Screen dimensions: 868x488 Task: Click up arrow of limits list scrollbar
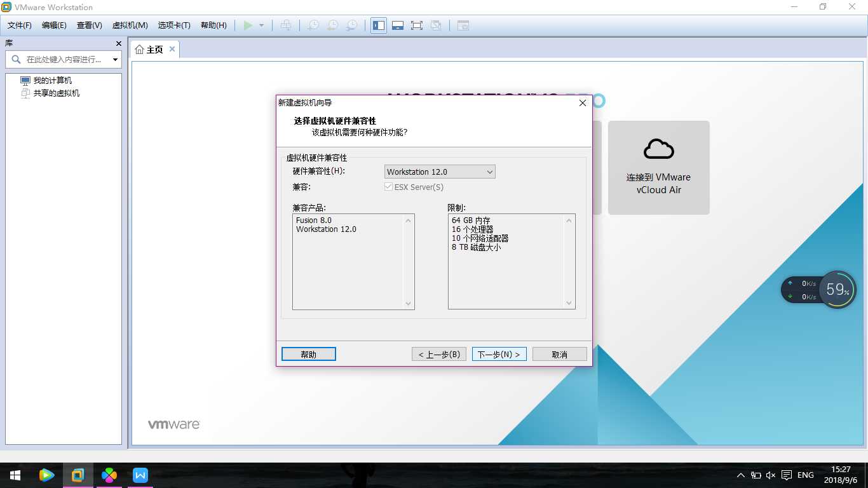(x=569, y=220)
